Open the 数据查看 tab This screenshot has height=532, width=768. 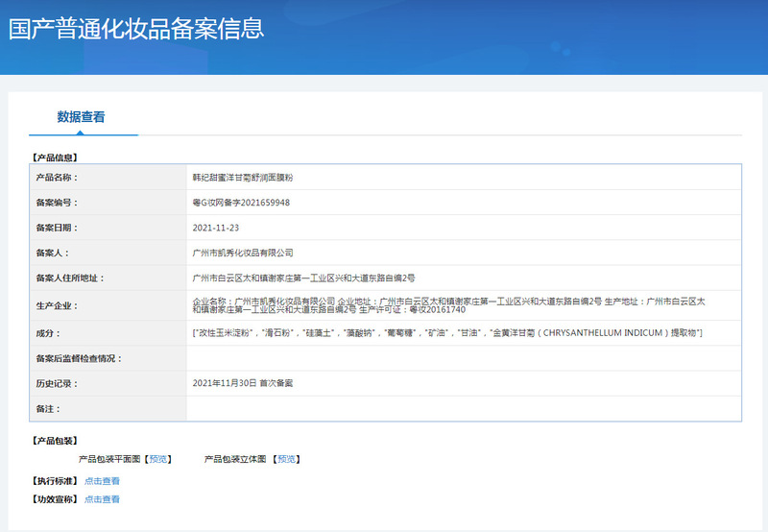81,116
